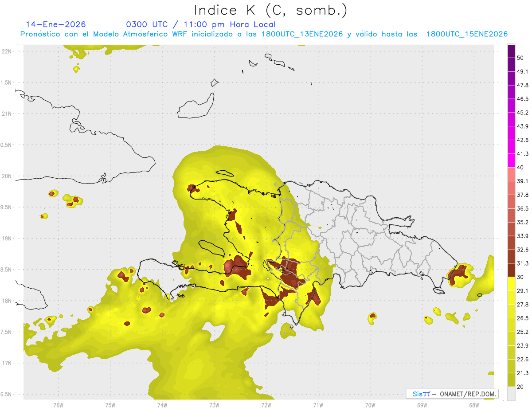Click the colorbar value "27.8"
532x411 pixels.
(x=523, y=304)
